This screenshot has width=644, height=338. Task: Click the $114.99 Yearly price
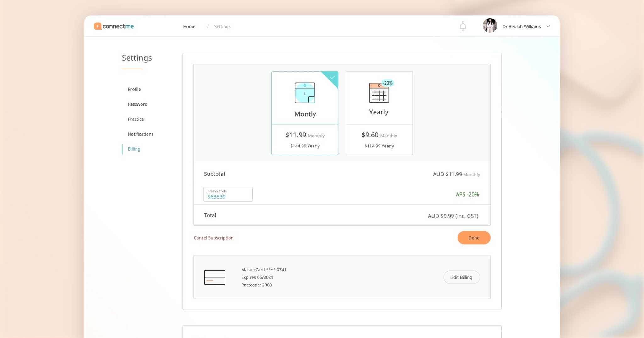(x=379, y=146)
